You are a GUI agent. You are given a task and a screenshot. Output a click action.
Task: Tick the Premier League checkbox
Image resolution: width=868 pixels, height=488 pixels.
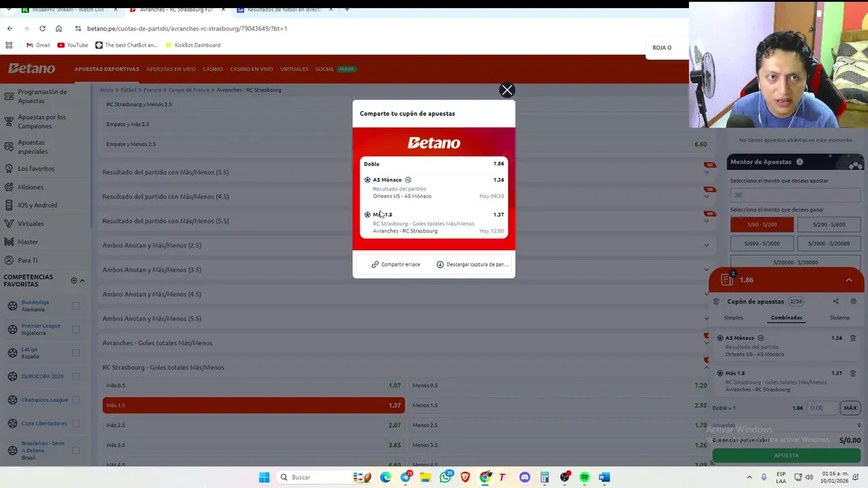click(76, 329)
